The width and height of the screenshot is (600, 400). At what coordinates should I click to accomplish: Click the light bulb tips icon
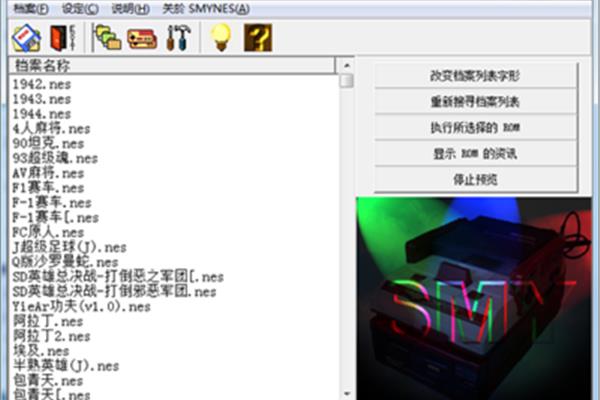pyautogui.click(x=221, y=37)
